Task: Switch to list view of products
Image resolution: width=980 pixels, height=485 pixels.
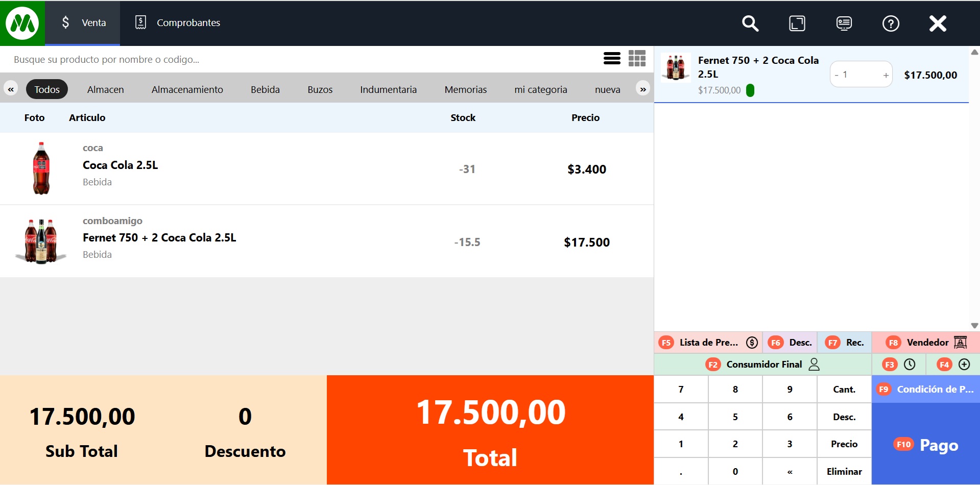Action: coord(612,59)
